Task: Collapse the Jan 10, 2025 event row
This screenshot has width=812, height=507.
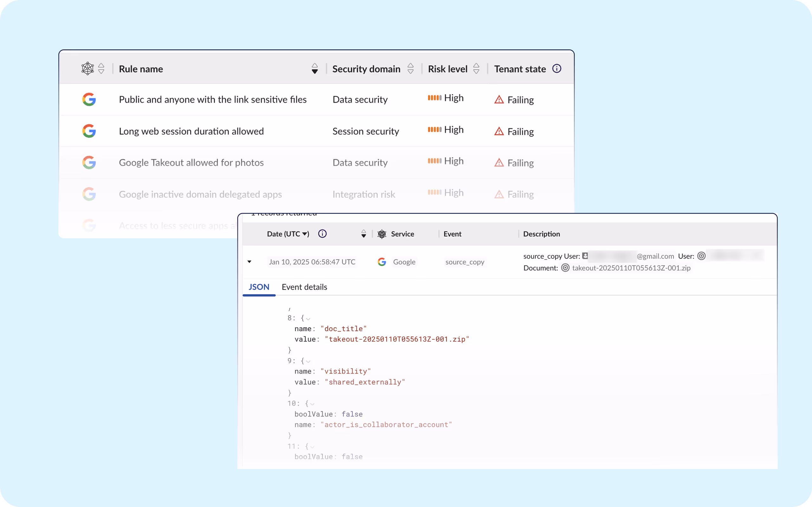Action: tap(249, 262)
